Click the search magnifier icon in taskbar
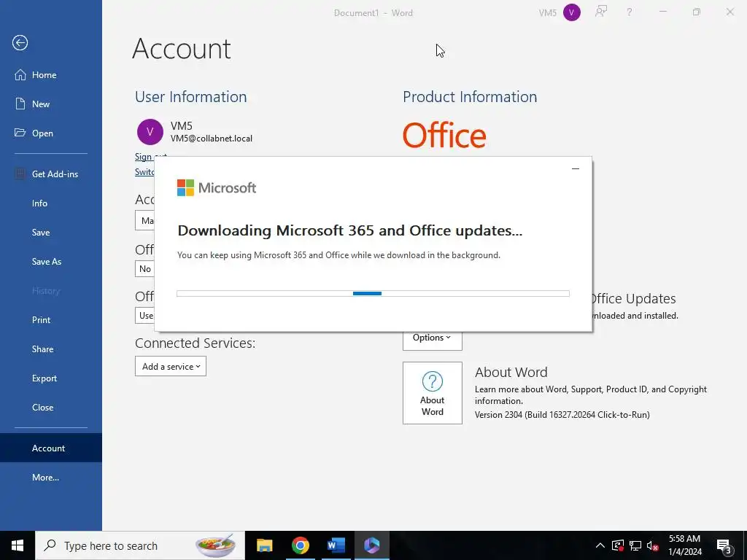Image resolution: width=747 pixels, height=560 pixels. click(x=50, y=545)
